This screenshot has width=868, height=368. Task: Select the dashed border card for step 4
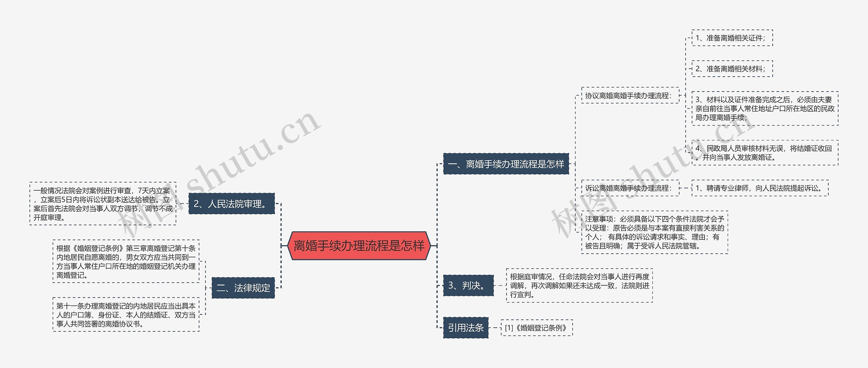[766, 152]
